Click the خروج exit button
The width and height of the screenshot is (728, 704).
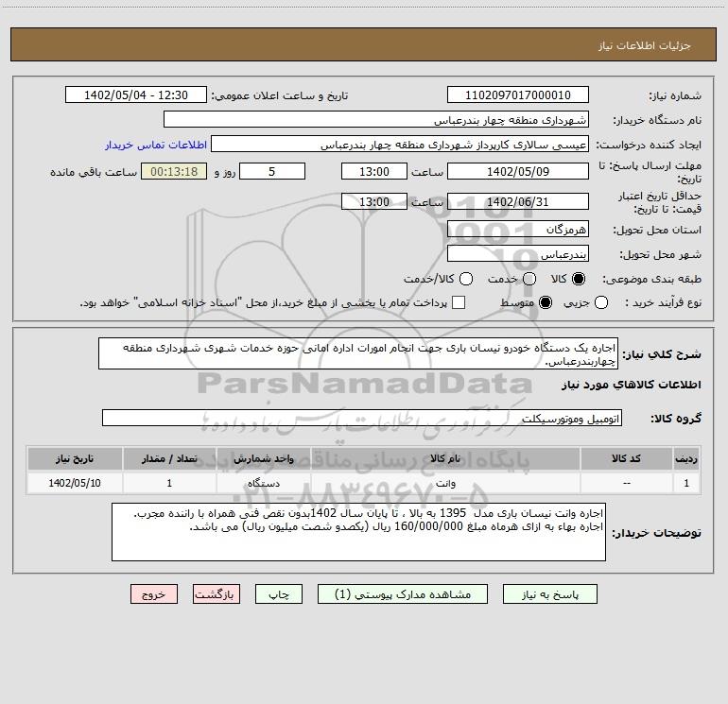pos(154,594)
